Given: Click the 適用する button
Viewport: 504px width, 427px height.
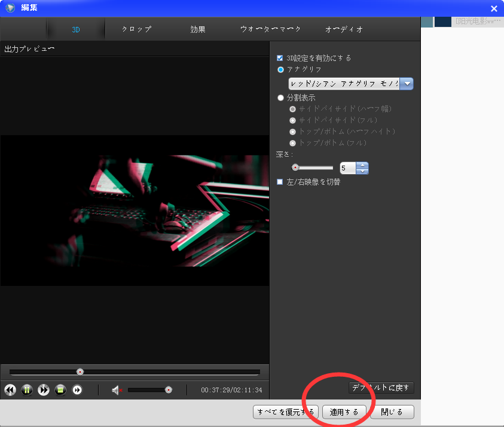Looking at the screenshot, I should click(x=344, y=412).
